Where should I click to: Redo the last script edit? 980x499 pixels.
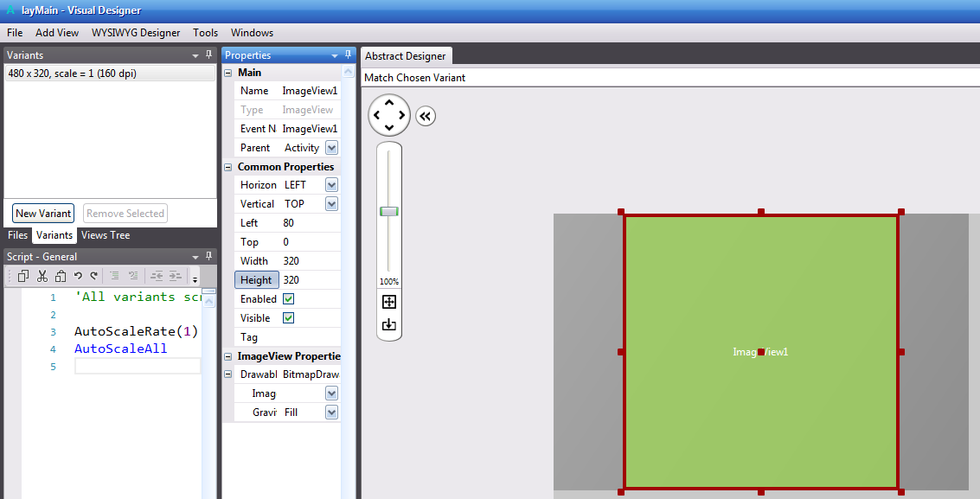tap(93, 275)
